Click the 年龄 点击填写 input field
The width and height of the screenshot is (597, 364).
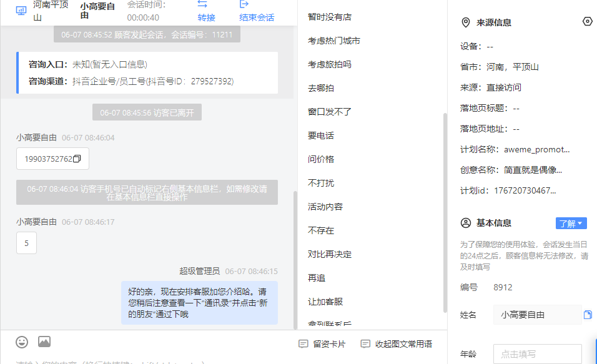537,354
